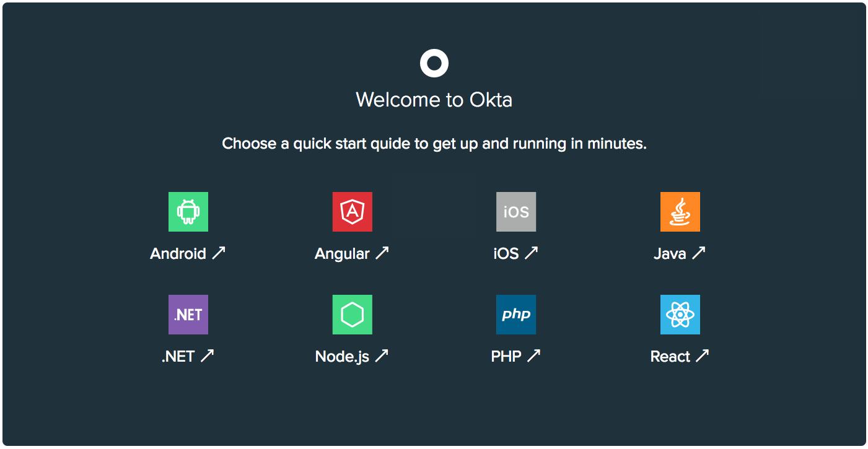Go to the .NET guide link
The width and height of the screenshot is (868, 449).
pyautogui.click(x=178, y=357)
